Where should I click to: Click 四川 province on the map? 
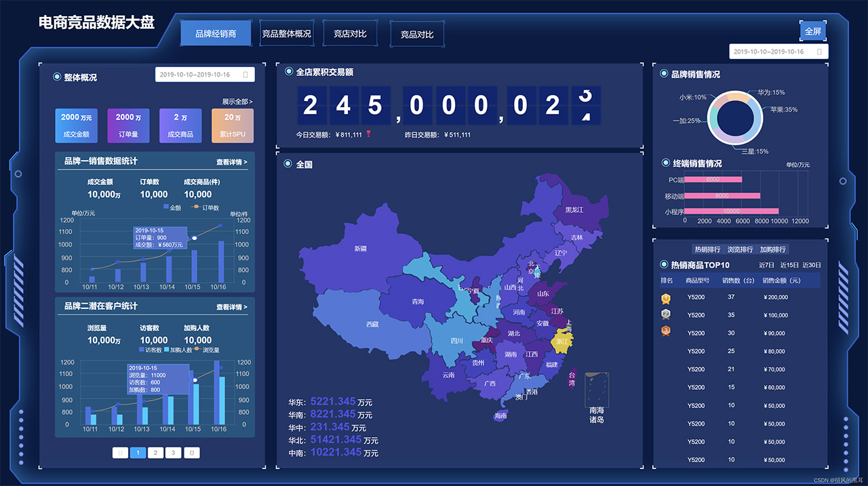coord(456,340)
